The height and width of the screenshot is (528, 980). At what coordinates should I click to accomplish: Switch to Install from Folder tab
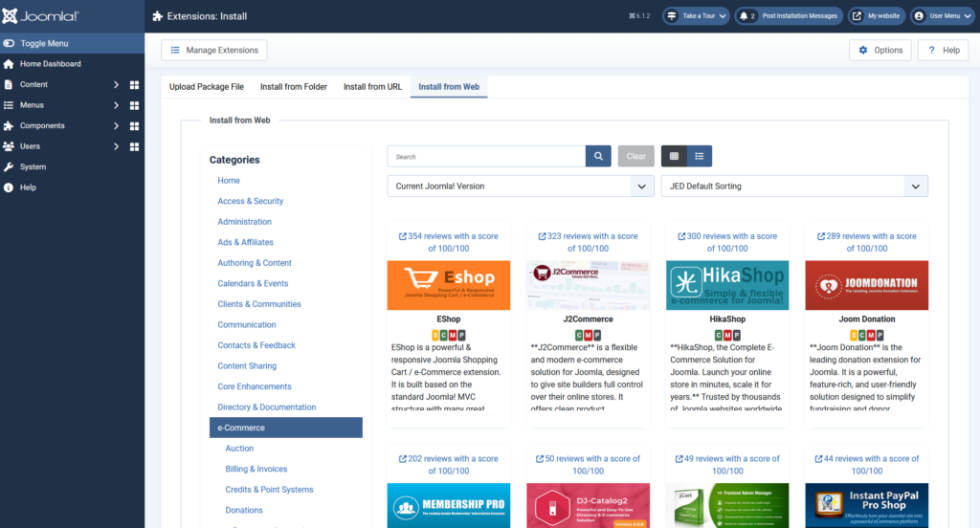[294, 87]
